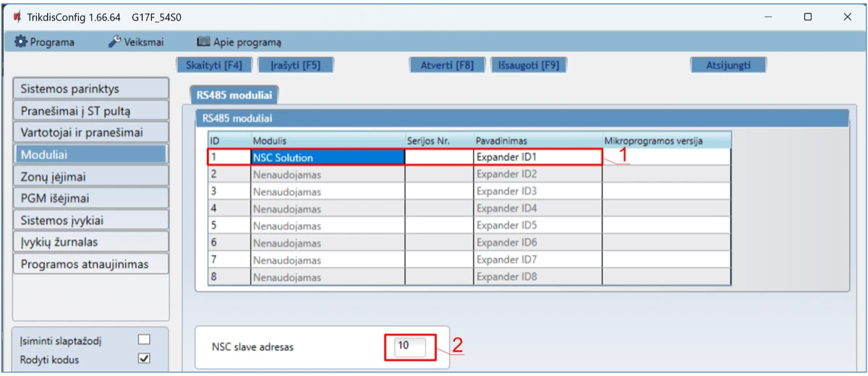Image resolution: width=868 pixels, height=376 pixels.
Task: Open the NSC Solution module dropdown in row 1
Action: 327,157
